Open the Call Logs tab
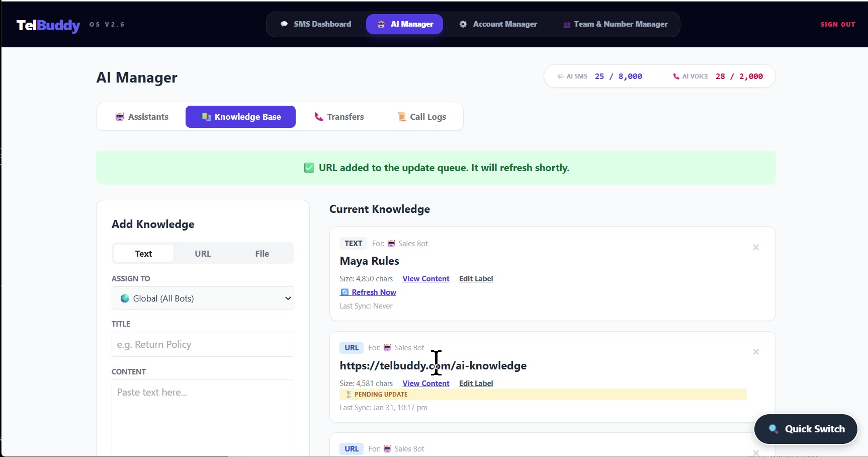This screenshot has width=868, height=457. pos(422,117)
